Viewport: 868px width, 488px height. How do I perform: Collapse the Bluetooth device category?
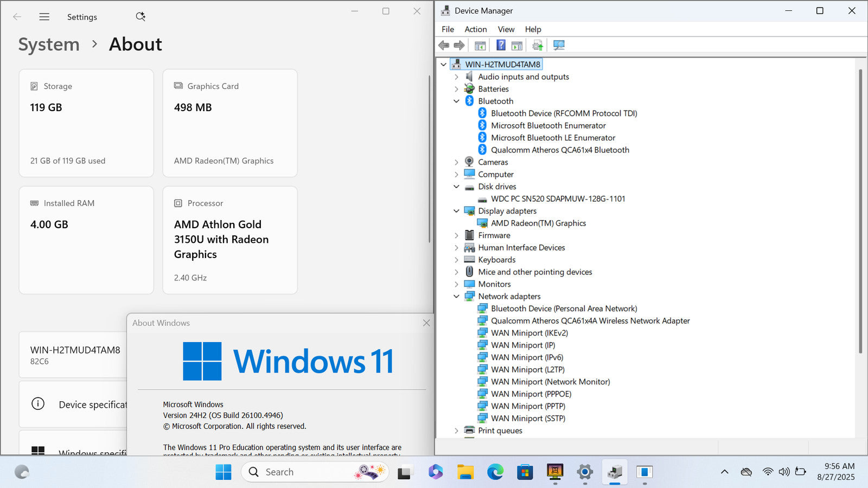click(456, 101)
